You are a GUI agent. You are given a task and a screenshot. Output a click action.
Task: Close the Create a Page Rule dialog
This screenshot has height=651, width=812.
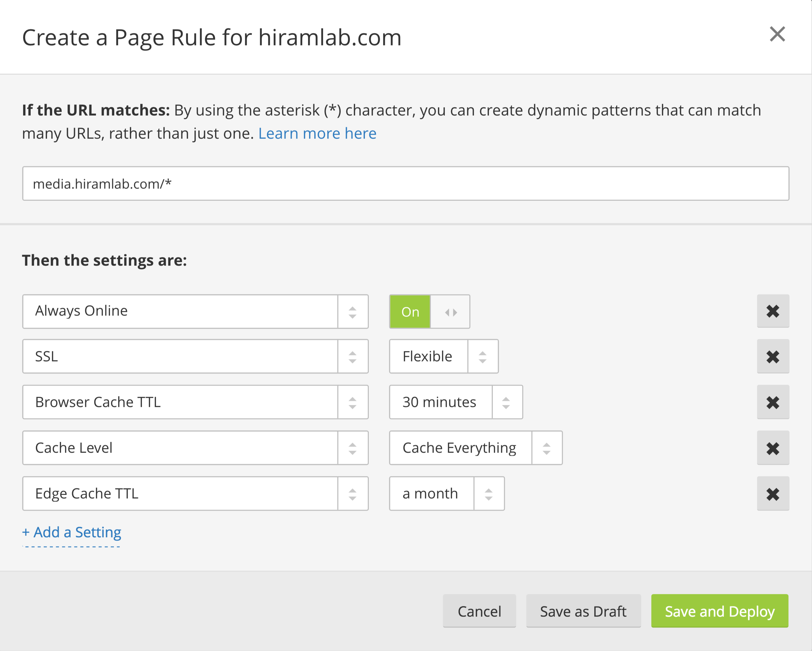[x=777, y=34]
